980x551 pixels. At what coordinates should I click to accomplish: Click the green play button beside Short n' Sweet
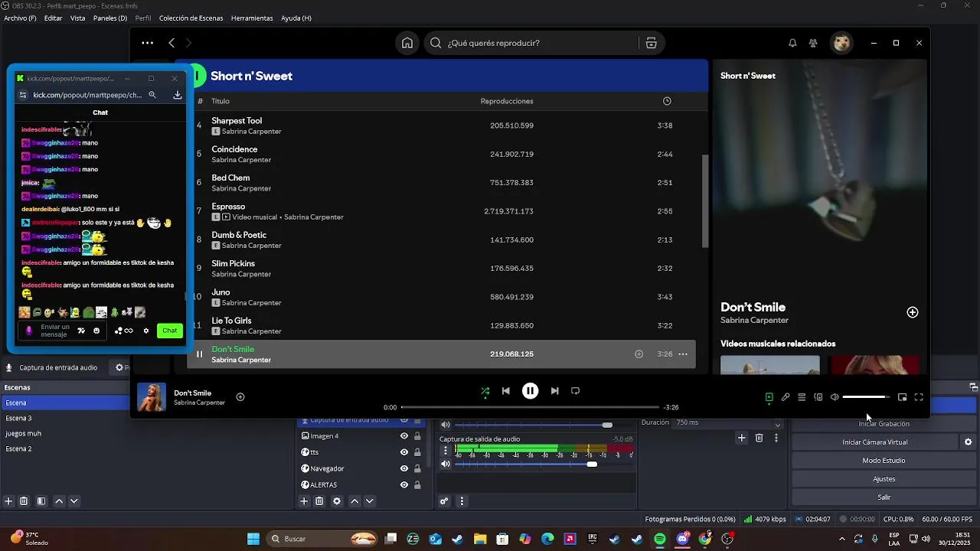(198, 76)
